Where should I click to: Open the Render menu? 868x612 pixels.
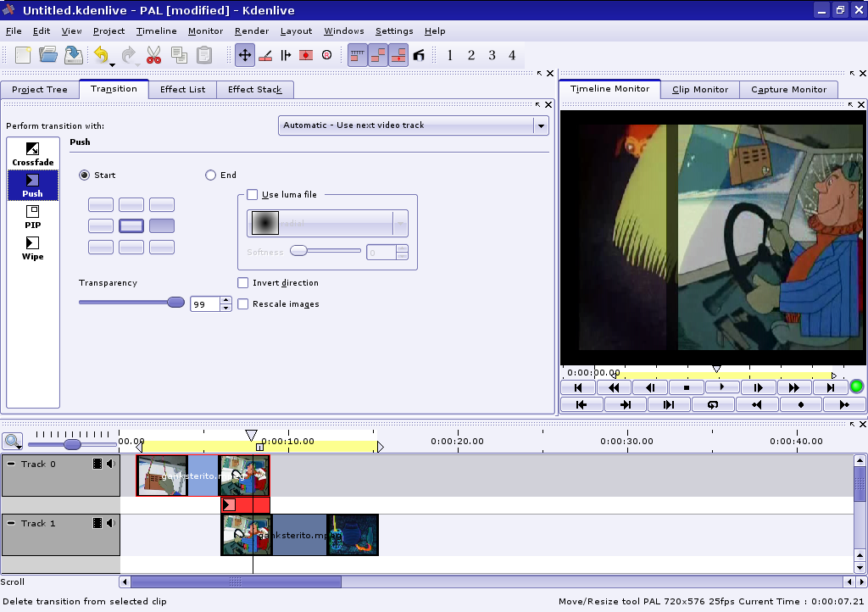click(x=252, y=31)
